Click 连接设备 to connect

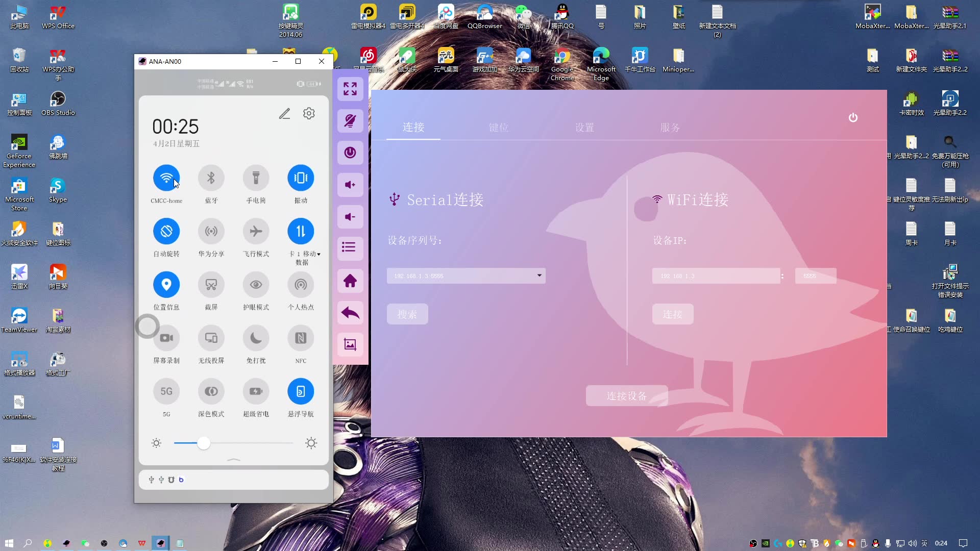point(626,395)
